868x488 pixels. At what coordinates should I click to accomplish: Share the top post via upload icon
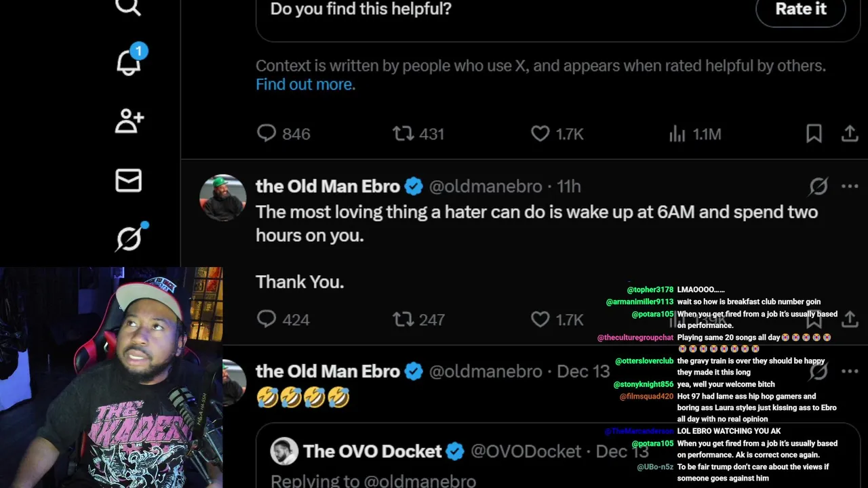pos(850,134)
